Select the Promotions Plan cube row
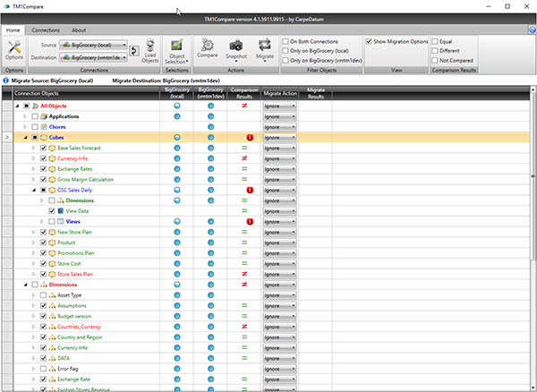537x392 pixels. click(x=76, y=253)
